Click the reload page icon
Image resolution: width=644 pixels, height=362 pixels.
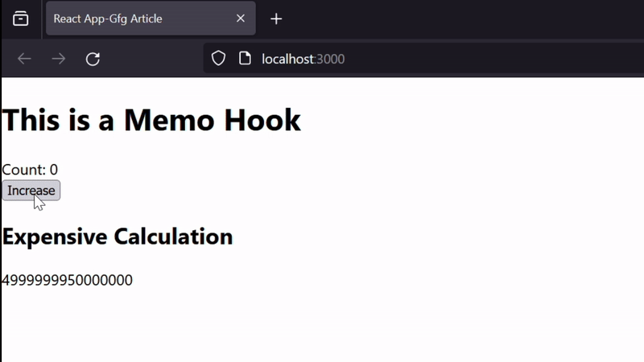click(x=93, y=59)
